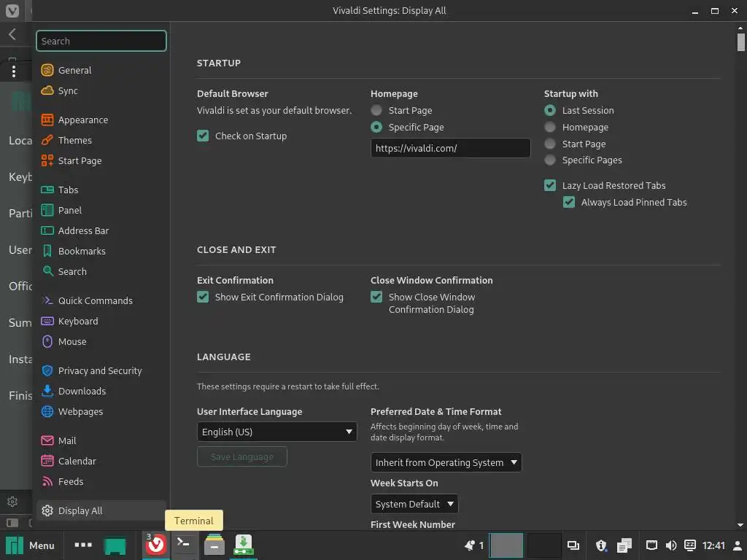Choose Specific Pages startup option
This screenshot has width=747, height=560.
click(550, 160)
